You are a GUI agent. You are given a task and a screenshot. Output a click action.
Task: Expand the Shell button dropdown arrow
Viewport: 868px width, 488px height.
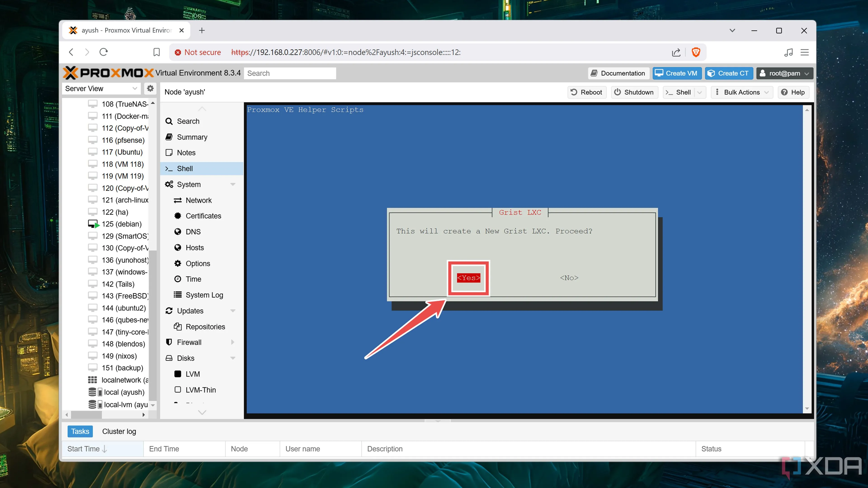point(700,92)
